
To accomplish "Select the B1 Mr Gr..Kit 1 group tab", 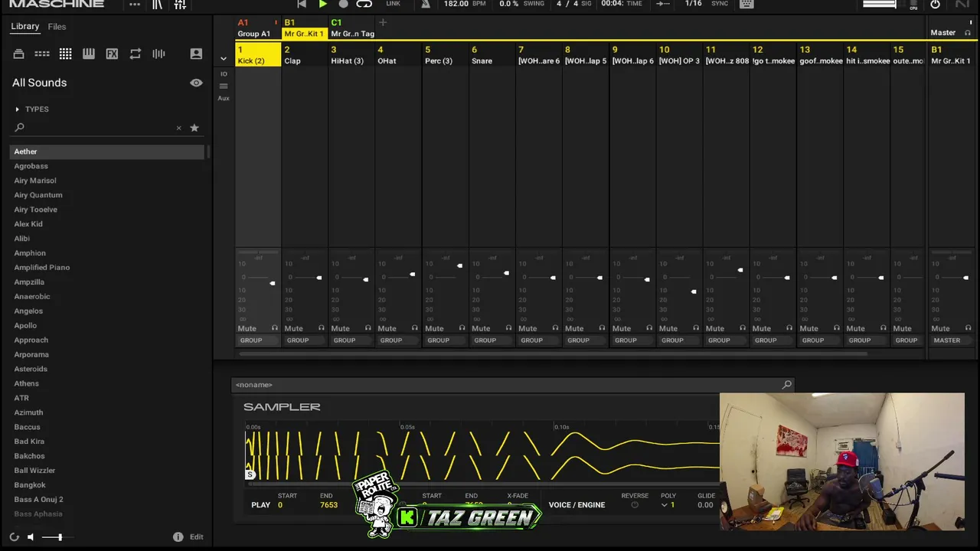I will click(305, 28).
